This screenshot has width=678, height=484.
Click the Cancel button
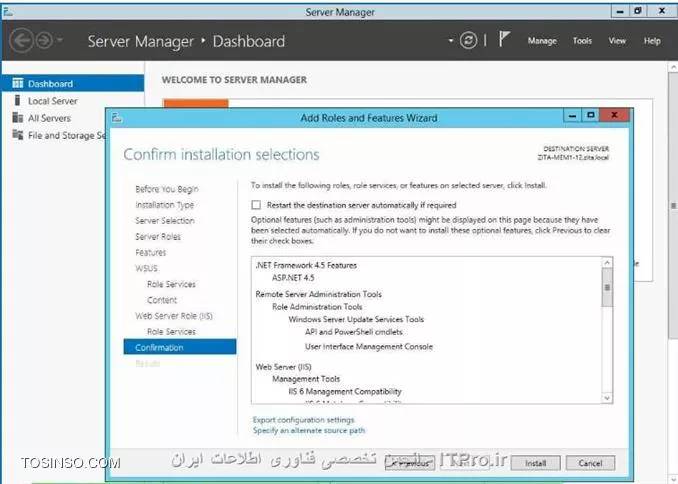pyautogui.click(x=590, y=463)
